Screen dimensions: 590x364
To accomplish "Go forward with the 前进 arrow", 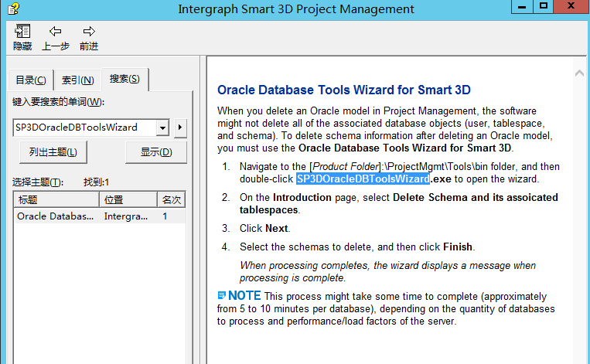I will [89, 37].
